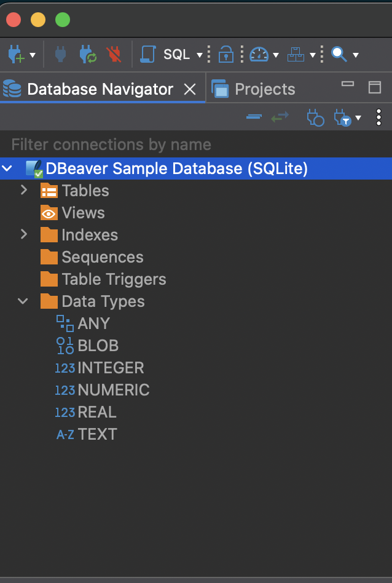392x583 pixels.
Task: Switch to the Projects tab
Action: (x=264, y=89)
